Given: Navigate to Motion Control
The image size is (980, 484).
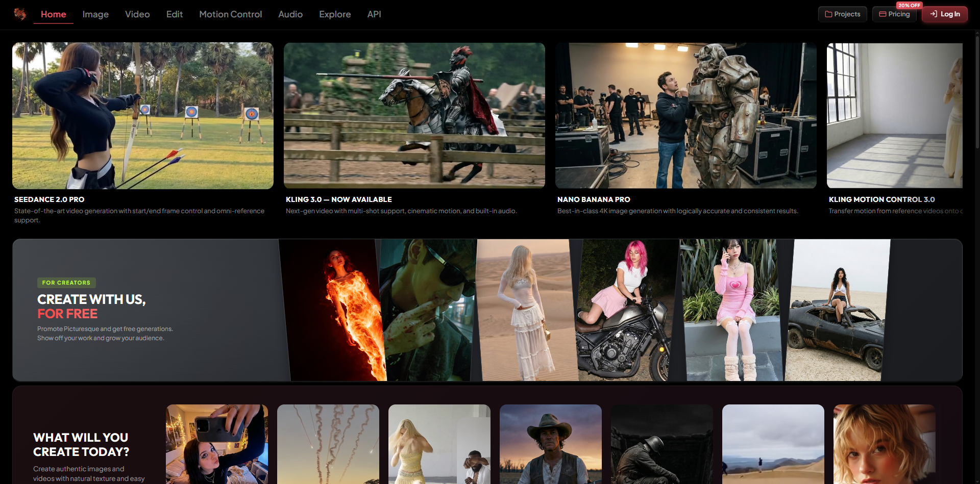Looking at the screenshot, I should [230, 14].
